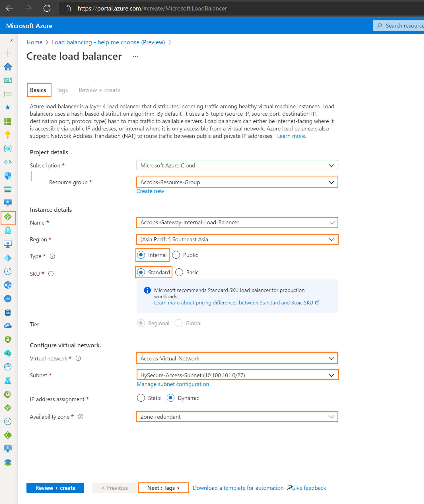
Task: Open Manage subnet configuration link
Action: tap(173, 384)
